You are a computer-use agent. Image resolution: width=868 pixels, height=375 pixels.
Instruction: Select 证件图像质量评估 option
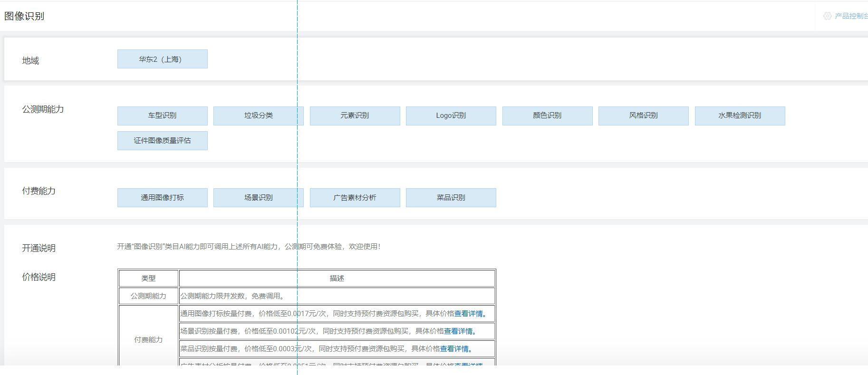(163, 141)
